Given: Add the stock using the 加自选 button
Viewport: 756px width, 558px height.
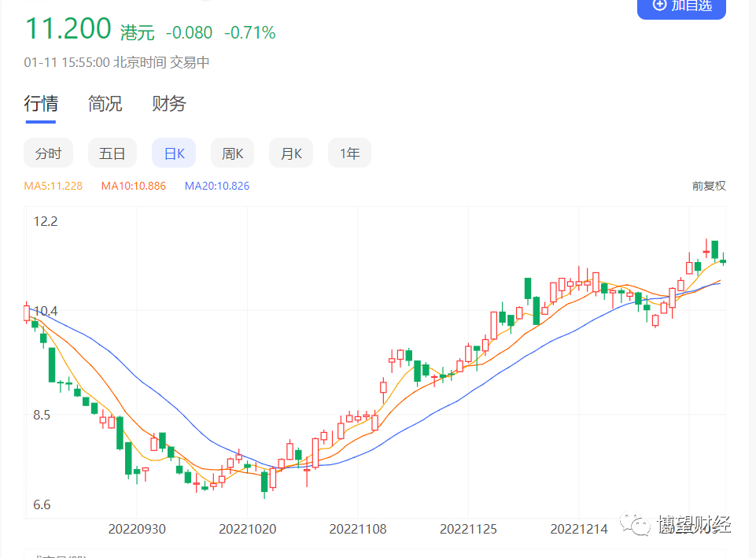Looking at the screenshot, I should 681,7.
